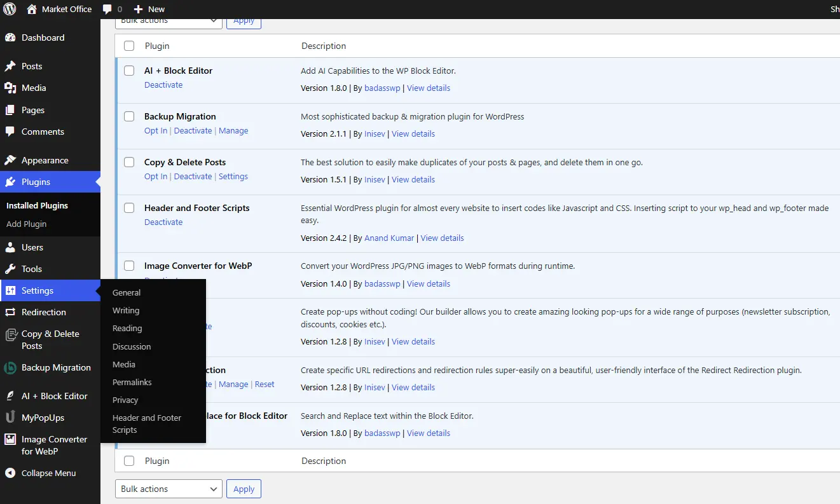Click the text "Version 2.4.2"
This screenshot has width=840, height=504.
(x=324, y=238)
